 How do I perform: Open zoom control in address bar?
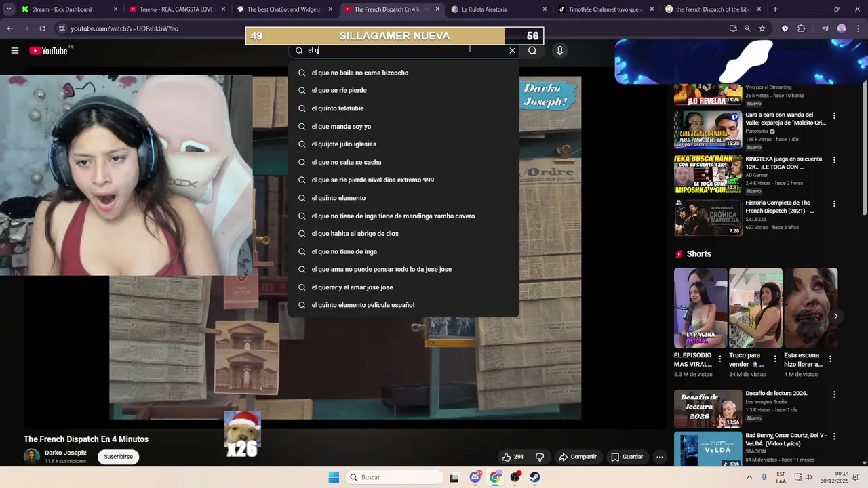point(747,28)
